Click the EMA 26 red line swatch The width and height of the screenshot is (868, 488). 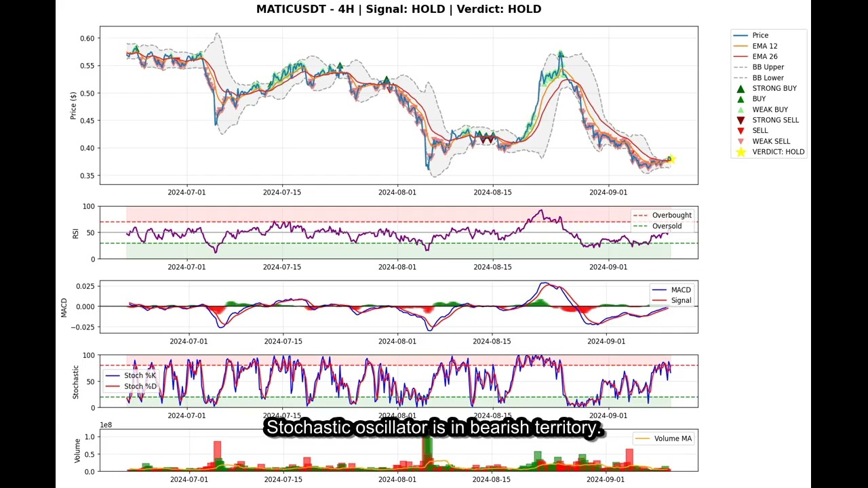point(741,57)
